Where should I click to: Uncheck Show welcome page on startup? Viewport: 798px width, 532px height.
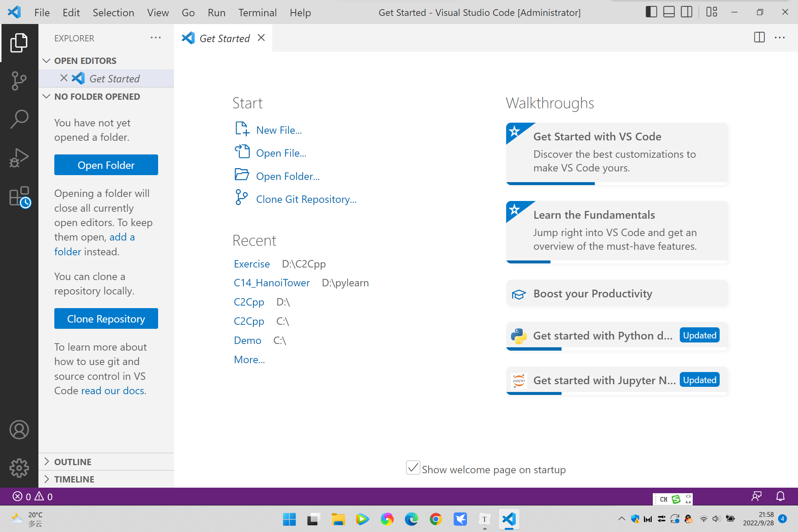coord(413,468)
